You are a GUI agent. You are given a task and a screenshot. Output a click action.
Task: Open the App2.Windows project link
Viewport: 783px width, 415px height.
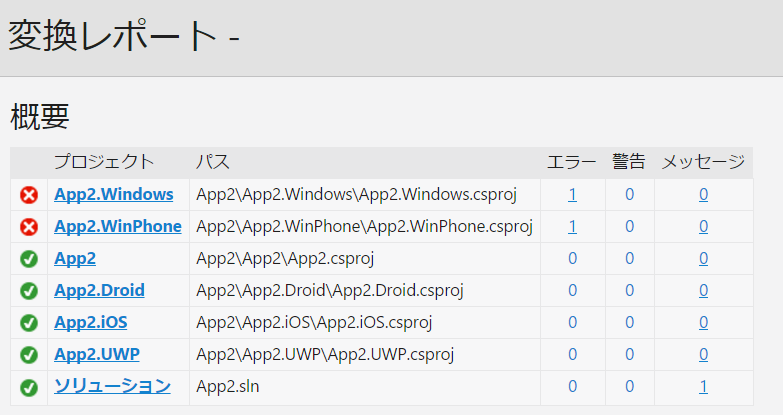(114, 194)
